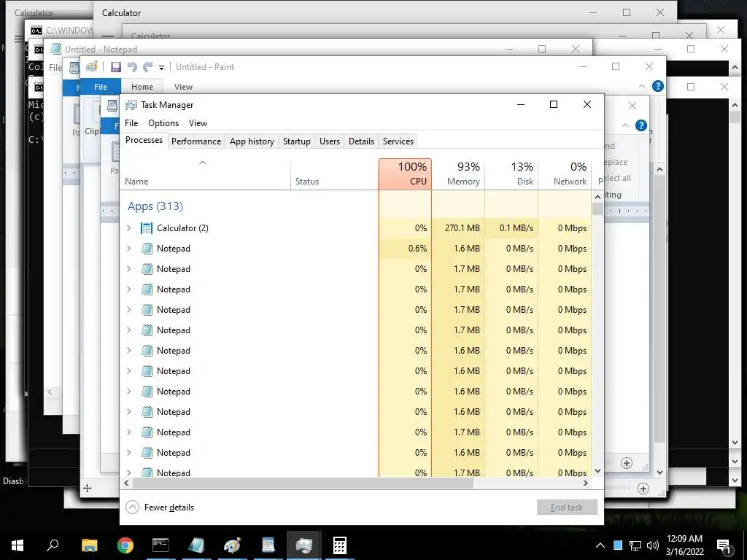This screenshot has width=747, height=560.
Task: Open the network icon in system tray
Action: click(635, 545)
